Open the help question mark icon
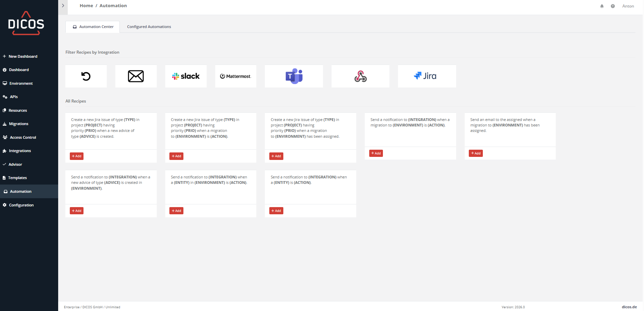Viewport: 644px width, 311px height. click(x=613, y=6)
